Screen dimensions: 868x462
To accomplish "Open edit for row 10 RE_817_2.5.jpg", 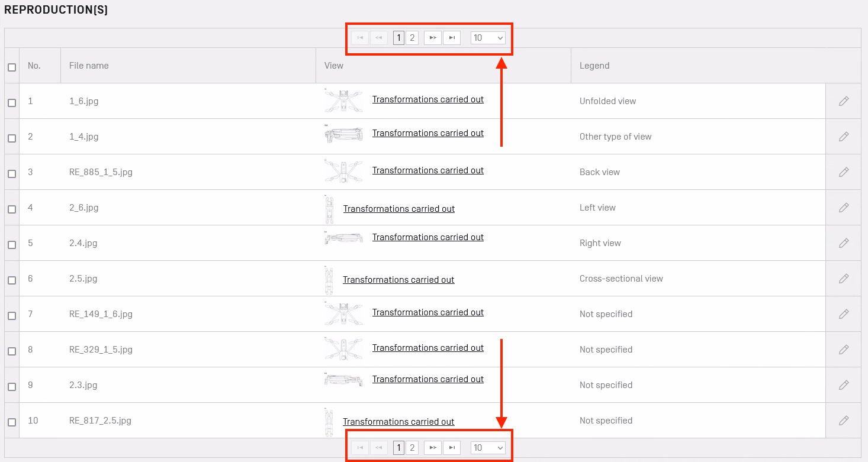I will pyautogui.click(x=844, y=421).
